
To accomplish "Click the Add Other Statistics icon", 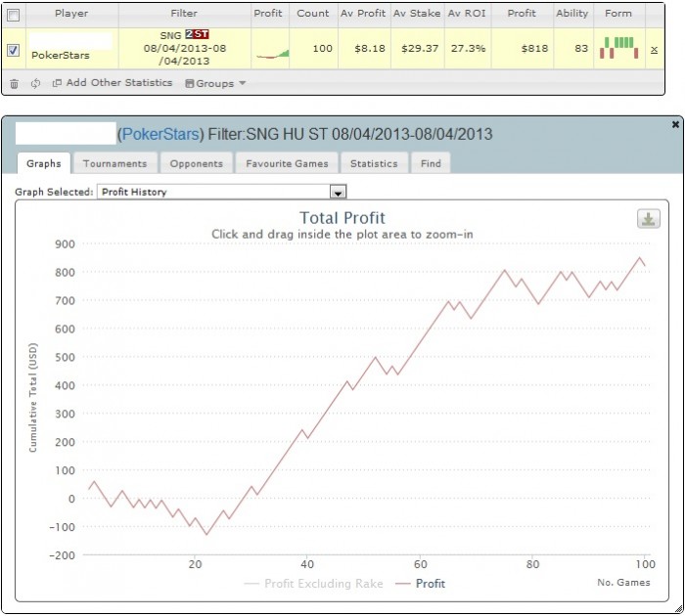I will pyautogui.click(x=57, y=83).
